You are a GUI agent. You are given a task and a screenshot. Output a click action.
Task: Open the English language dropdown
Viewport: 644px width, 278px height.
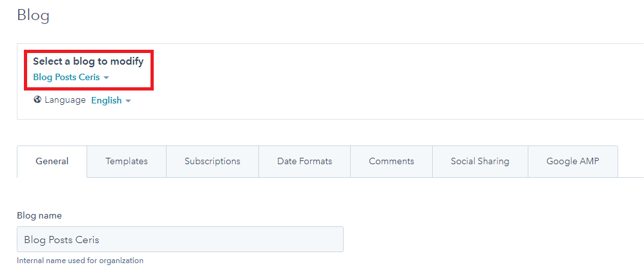(x=107, y=100)
